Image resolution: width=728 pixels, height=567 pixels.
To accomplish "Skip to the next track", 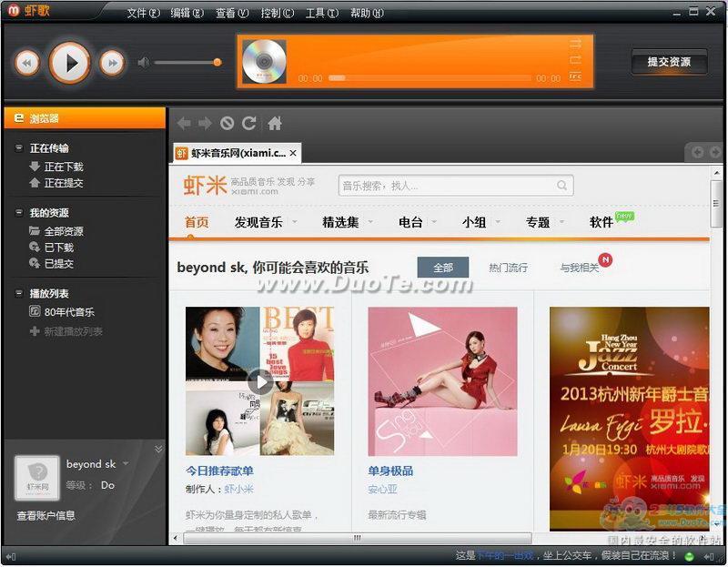I will pos(112,63).
